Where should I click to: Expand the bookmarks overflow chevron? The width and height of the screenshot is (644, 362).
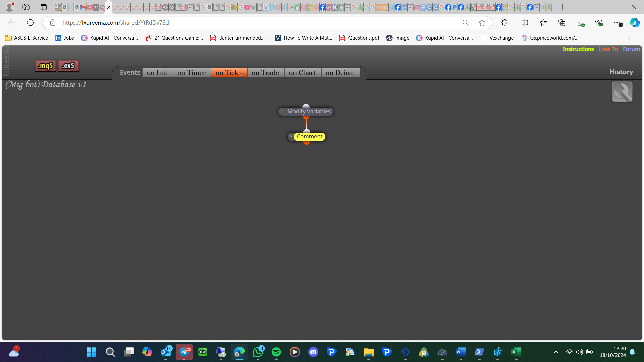coord(629,38)
